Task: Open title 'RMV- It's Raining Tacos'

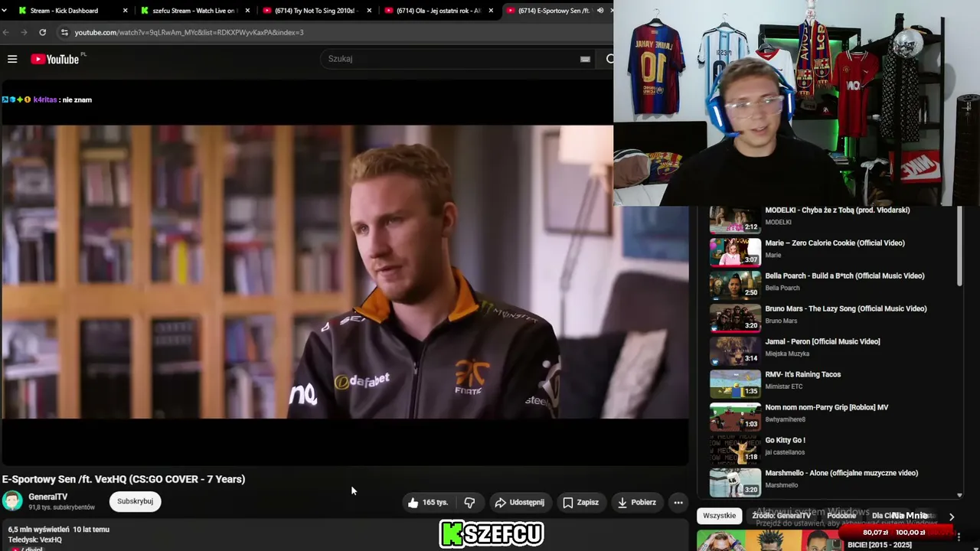Action: pos(803,375)
